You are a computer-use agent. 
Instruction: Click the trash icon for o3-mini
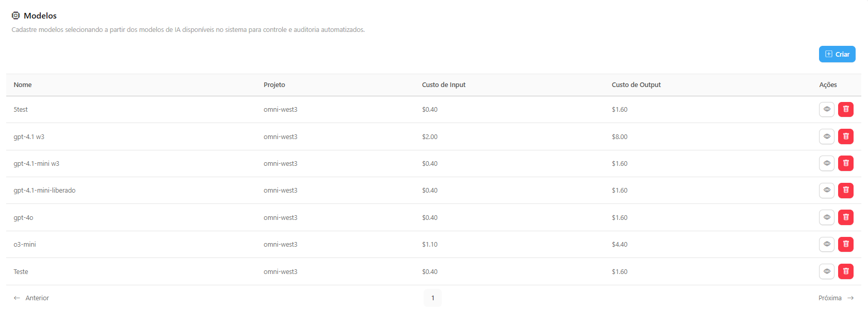845,244
